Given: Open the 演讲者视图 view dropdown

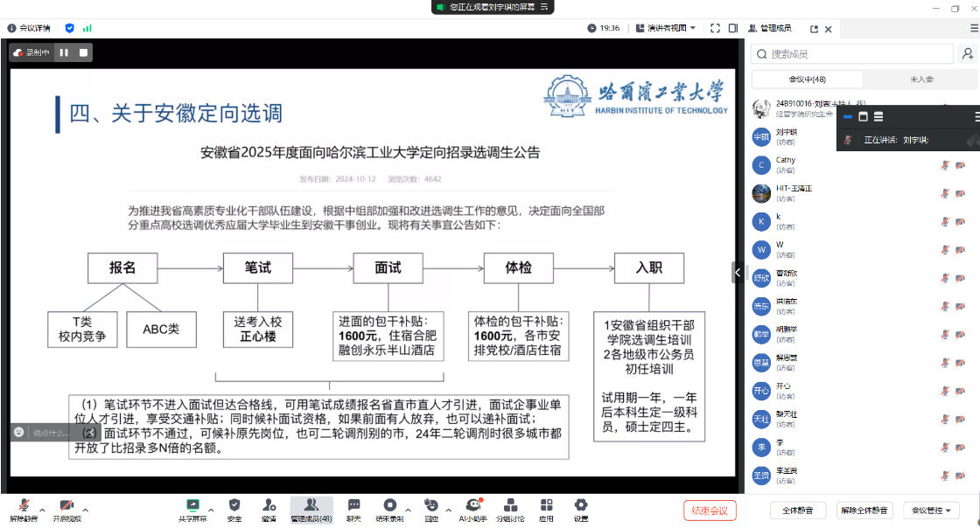Looking at the screenshot, I should pos(666,28).
